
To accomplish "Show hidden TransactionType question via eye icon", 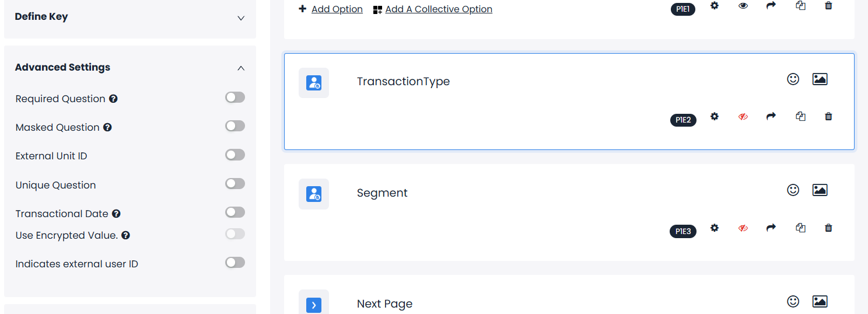I will pos(743,117).
